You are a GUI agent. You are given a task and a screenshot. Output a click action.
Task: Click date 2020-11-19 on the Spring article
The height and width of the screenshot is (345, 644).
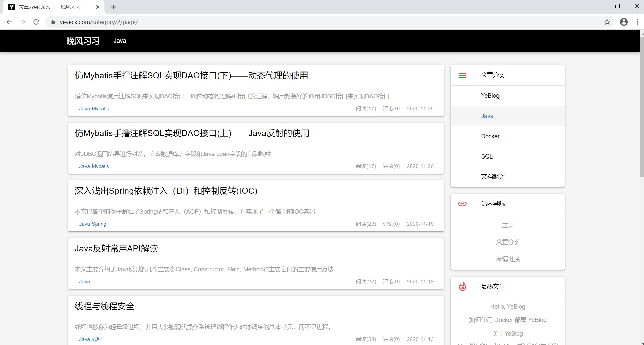pyautogui.click(x=420, y=224)
